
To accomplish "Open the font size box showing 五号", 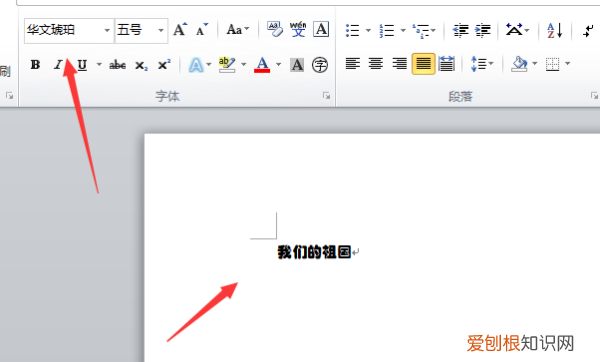I will tap(141, 30).
